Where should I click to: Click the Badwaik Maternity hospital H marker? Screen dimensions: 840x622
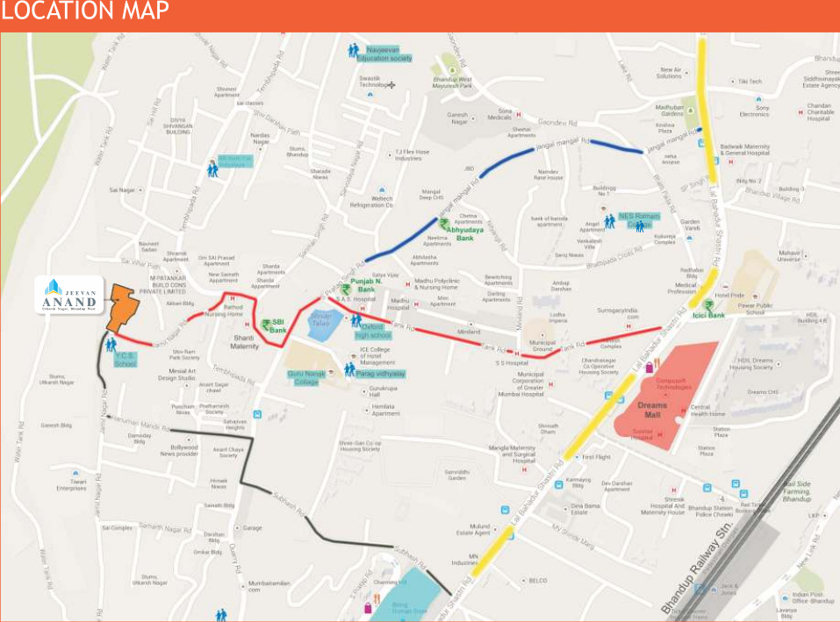(730, 161)
